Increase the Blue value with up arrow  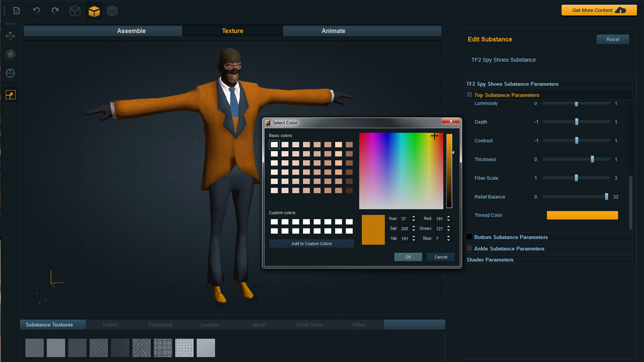pos(448,236)
